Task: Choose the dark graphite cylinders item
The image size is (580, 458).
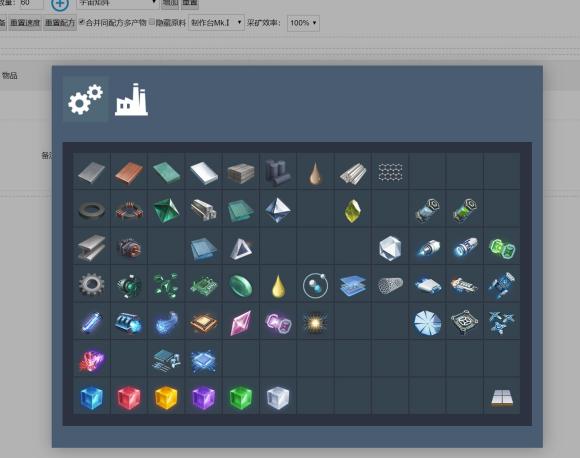Action: click(278, 172)
